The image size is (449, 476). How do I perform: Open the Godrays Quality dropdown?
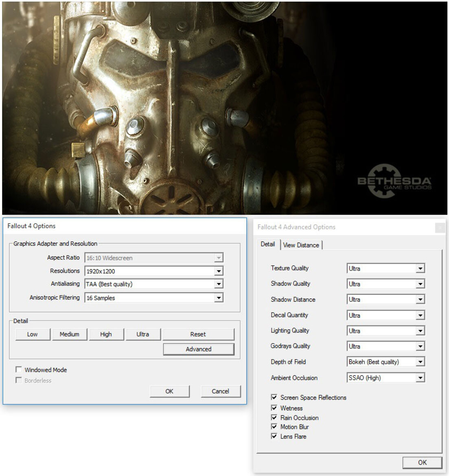pyautogui.click(x=385, y=346)
